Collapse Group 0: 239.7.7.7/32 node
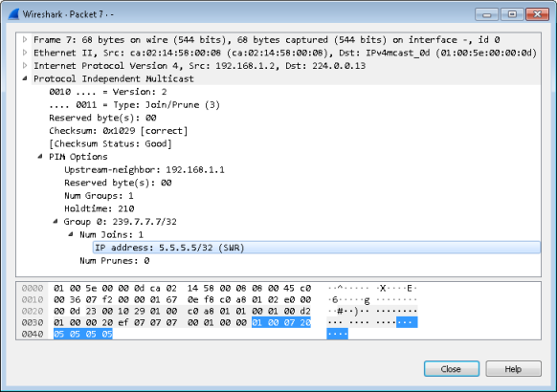Screen dimensions: 557x392 click(56, 222)
